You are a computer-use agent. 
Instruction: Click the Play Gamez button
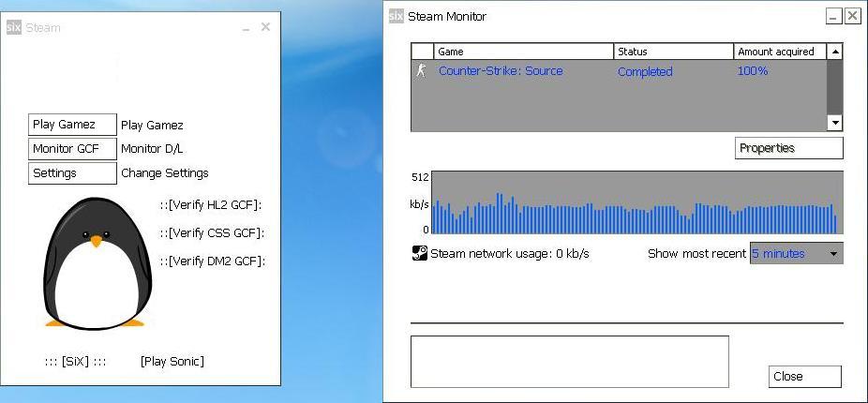[72, 125]
